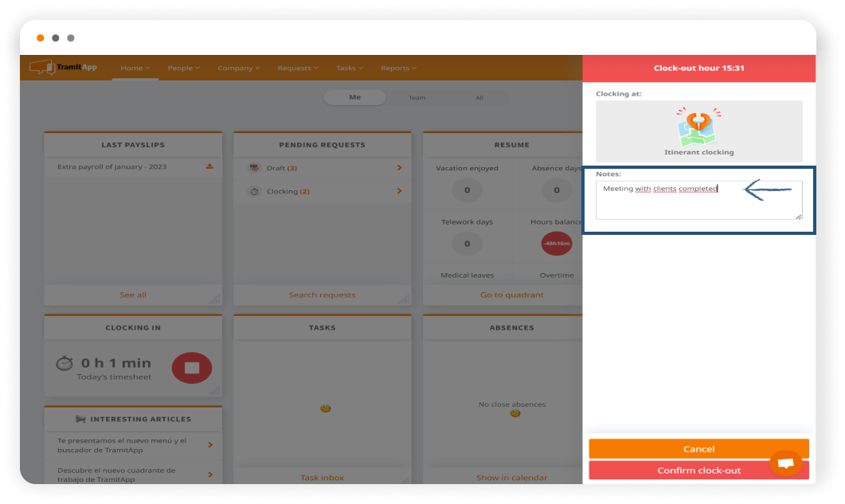Expand the People dropdown menu

183,68
